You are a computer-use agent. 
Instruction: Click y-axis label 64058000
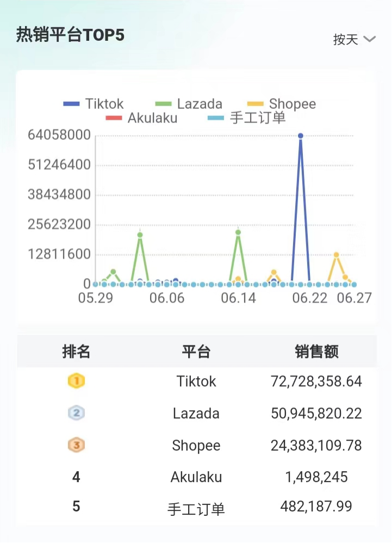[x=59, y=135]
